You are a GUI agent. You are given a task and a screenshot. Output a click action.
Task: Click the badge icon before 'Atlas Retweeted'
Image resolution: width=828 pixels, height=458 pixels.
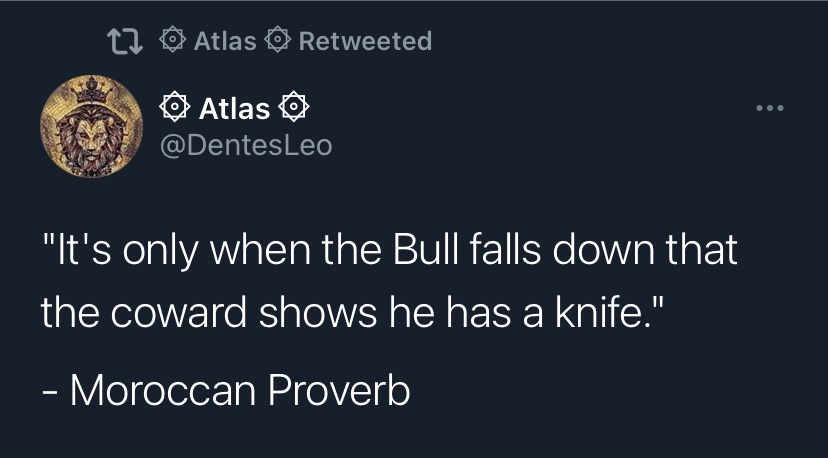(173, 41)
